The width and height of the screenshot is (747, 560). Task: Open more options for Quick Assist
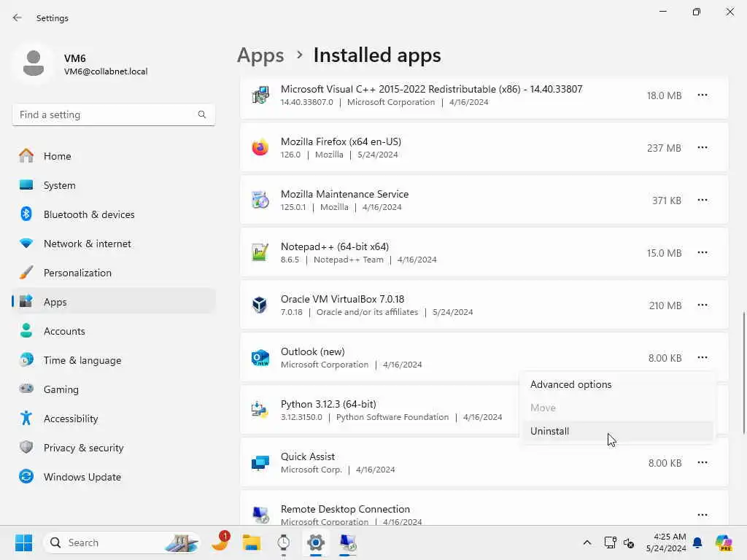coord(703,462)
